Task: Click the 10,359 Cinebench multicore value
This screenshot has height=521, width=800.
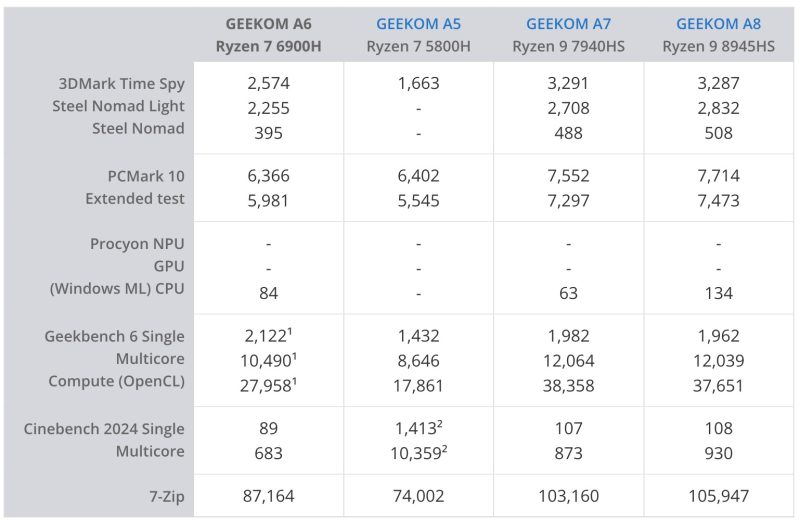Action: click(415, 453)
